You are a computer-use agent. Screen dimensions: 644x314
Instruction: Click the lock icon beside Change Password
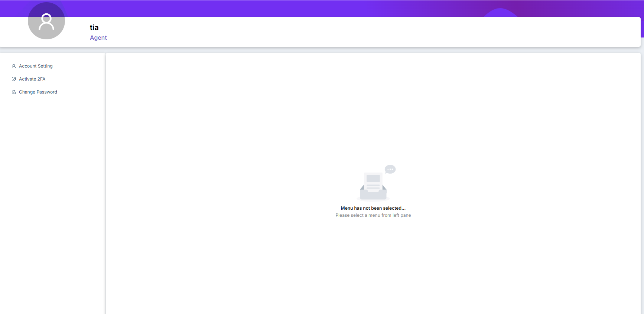pos(14,92)
